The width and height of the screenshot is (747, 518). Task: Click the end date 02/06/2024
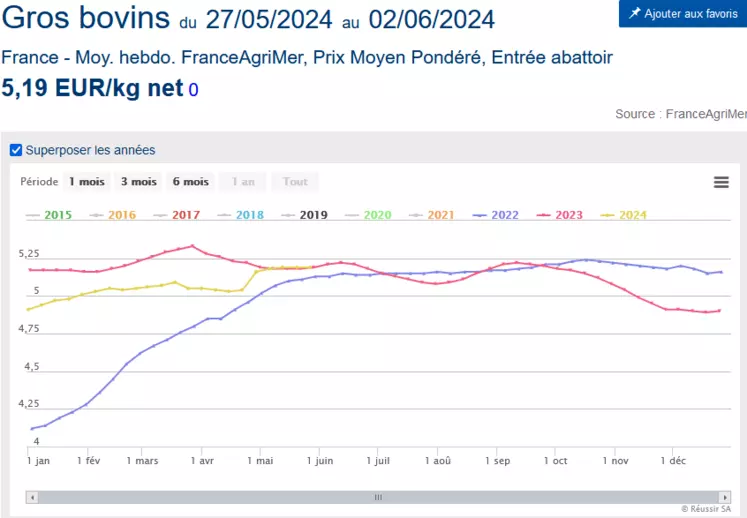click(432, 20)
